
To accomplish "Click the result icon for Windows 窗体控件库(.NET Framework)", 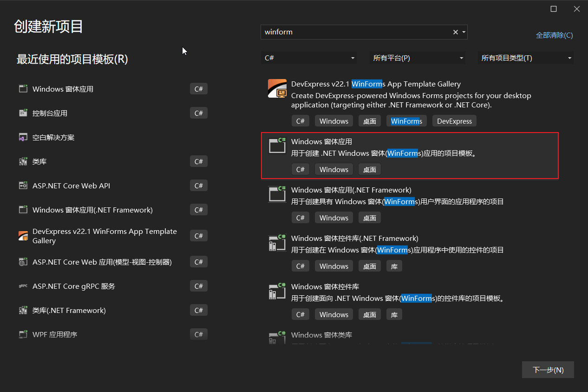I will click(277, 242).
